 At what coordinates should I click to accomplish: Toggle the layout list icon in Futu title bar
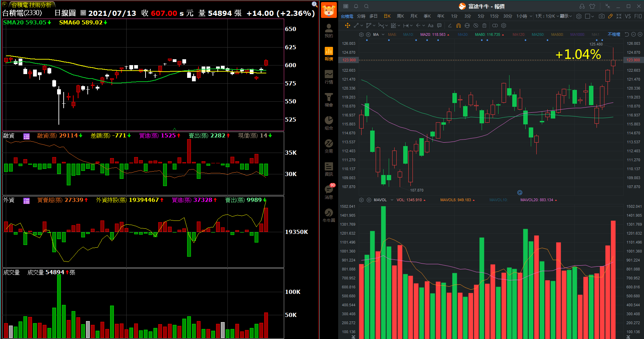(x=346, y=6)
